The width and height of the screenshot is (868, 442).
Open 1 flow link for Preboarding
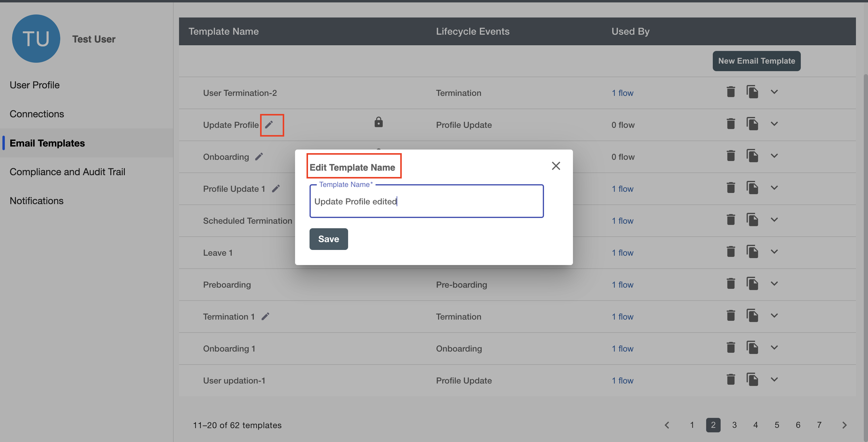(x=622, y=285)
